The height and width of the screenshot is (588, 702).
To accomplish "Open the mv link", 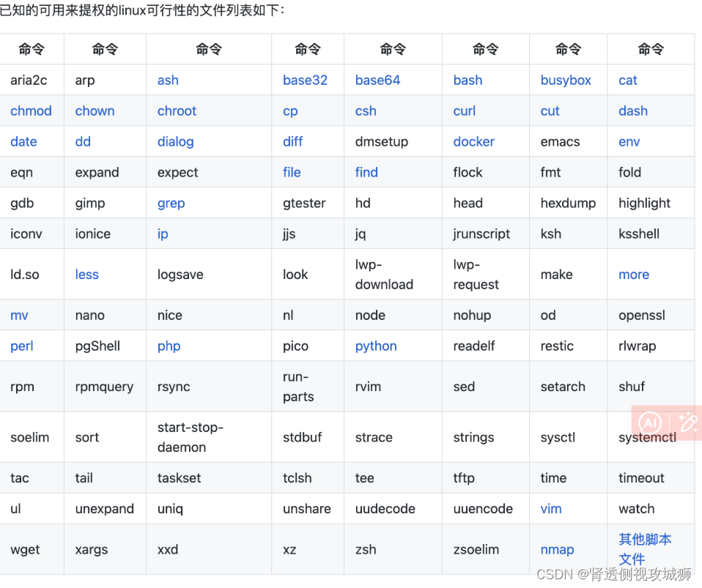I will [19, 316].
